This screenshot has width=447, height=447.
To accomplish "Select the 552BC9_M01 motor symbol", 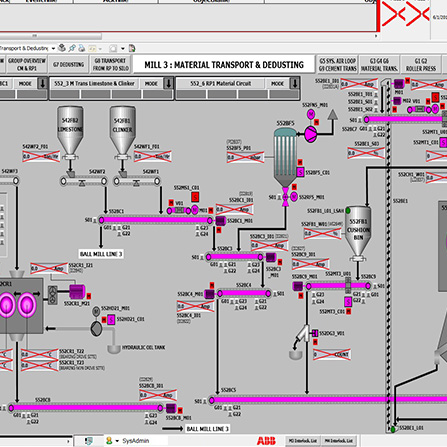I will point(298,286).
